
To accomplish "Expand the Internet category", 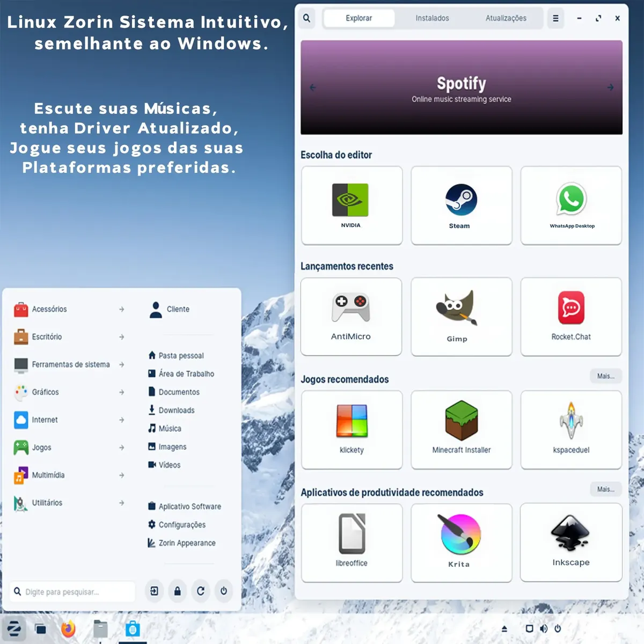I will pyautogui.click(x=69, y=420).
